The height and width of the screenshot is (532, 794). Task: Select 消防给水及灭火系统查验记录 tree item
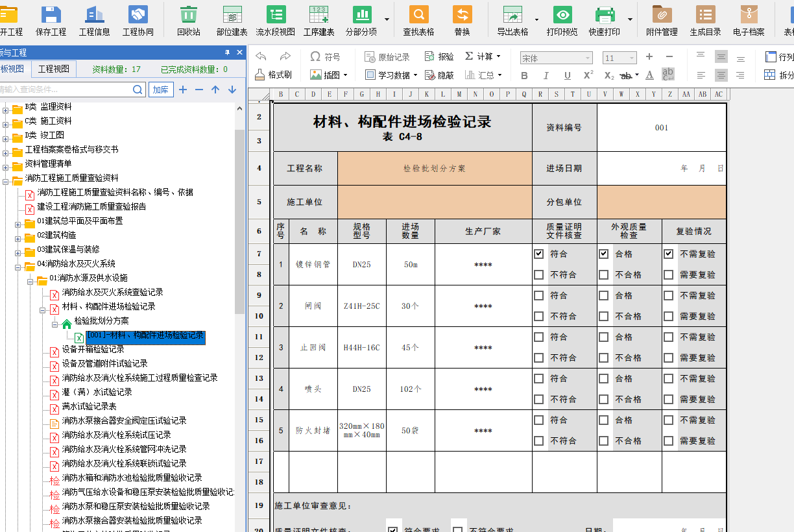(112, 292)
